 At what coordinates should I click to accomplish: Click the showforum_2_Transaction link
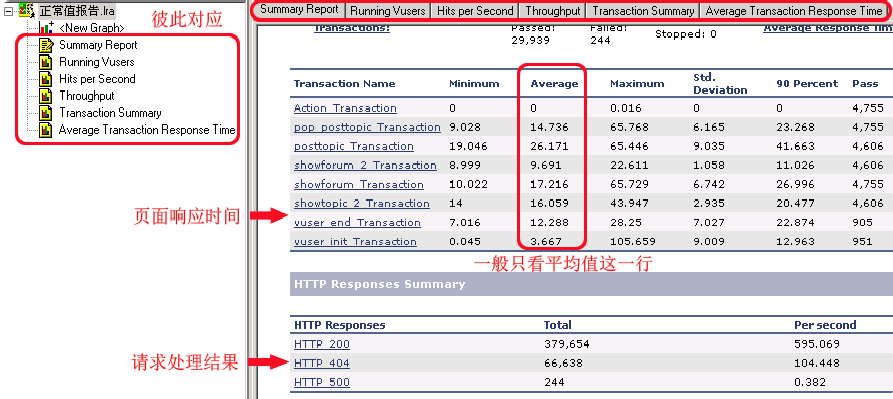[365, 166]
